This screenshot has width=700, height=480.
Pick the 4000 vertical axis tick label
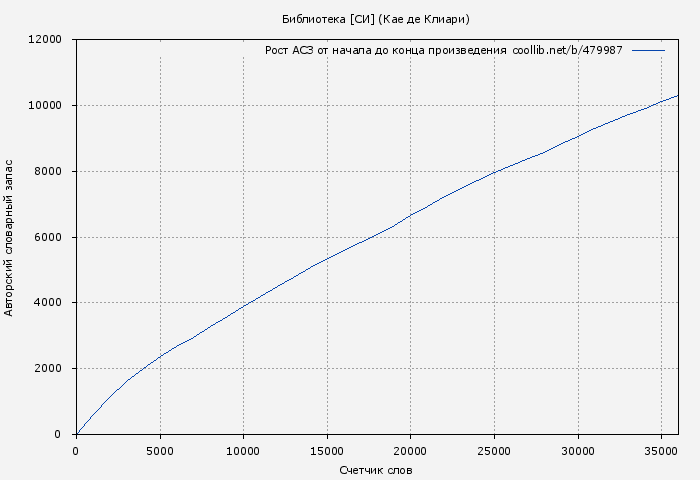pyautogui.click(x=48, y=303)
